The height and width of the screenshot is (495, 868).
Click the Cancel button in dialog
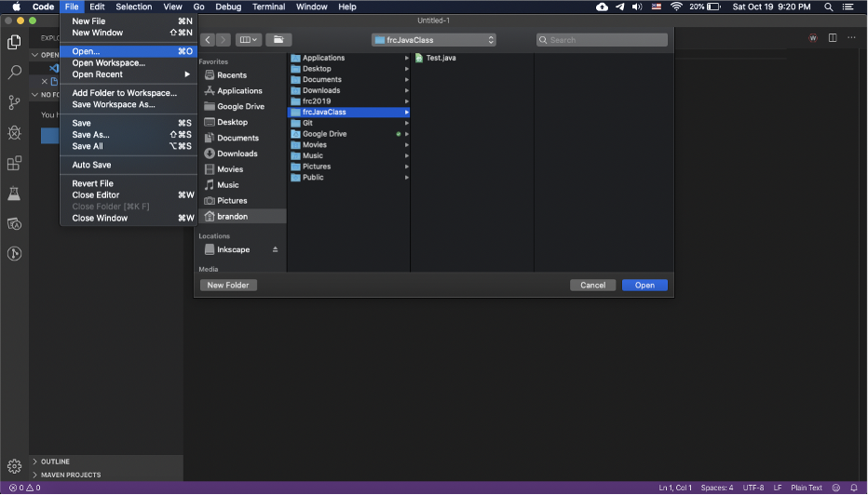click(592, 285)
